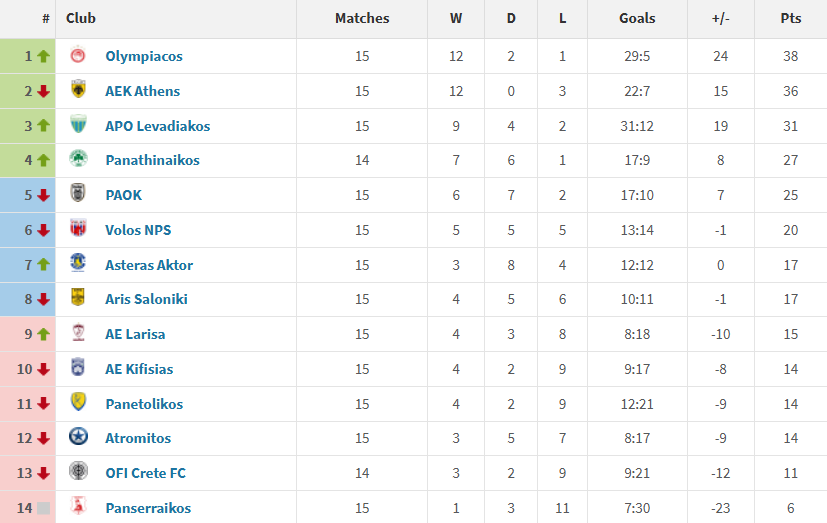Click the Matches column header
The image size is (827, 523).
tap(362, 18)
